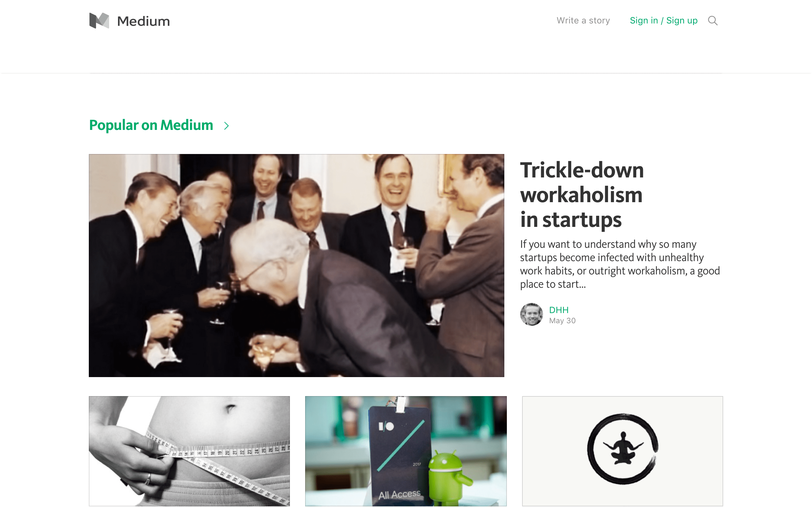Screen dimensions: 812x507
Task: Click the Medium wordmark text
Action: coord(144,21)
